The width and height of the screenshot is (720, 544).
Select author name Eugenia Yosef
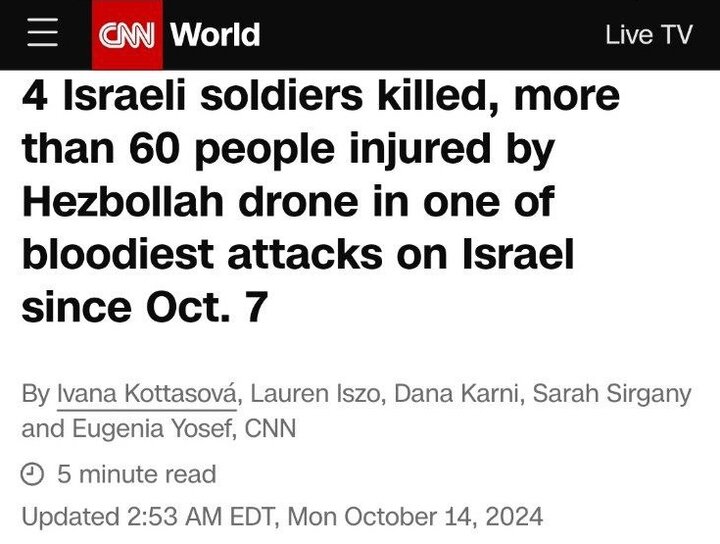pos(152,429)
